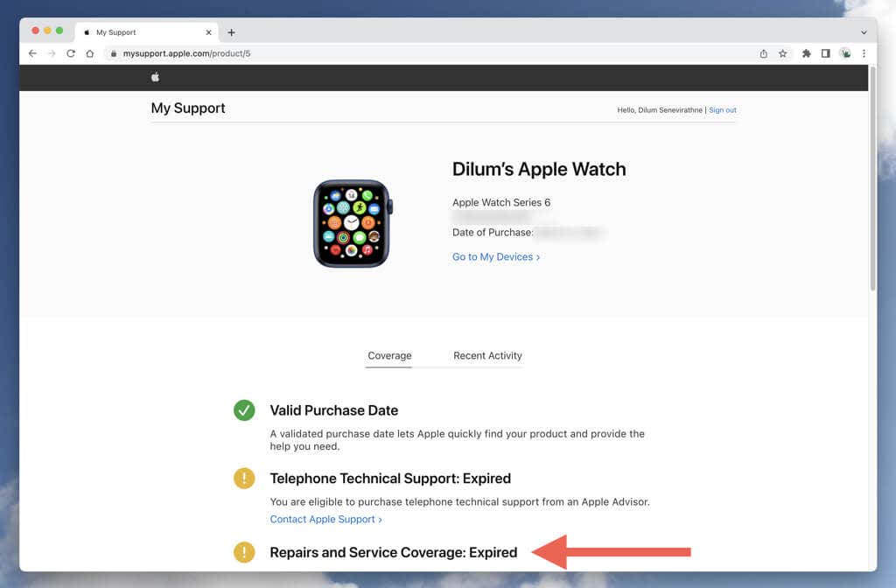The width and height of the screenshot is (896, 588).
Task: Toggle the browser side panel icon
Action: (x=826, y=53)
